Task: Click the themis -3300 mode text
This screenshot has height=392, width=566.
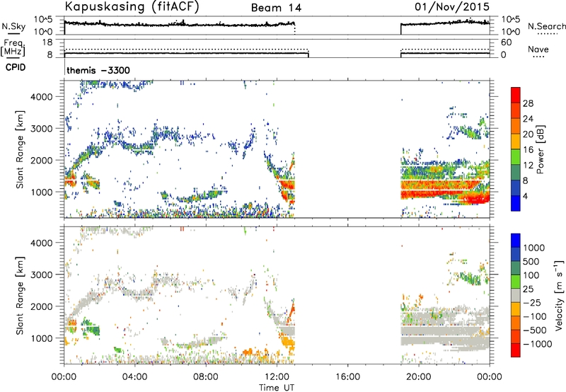Action: tap(98, 70)
